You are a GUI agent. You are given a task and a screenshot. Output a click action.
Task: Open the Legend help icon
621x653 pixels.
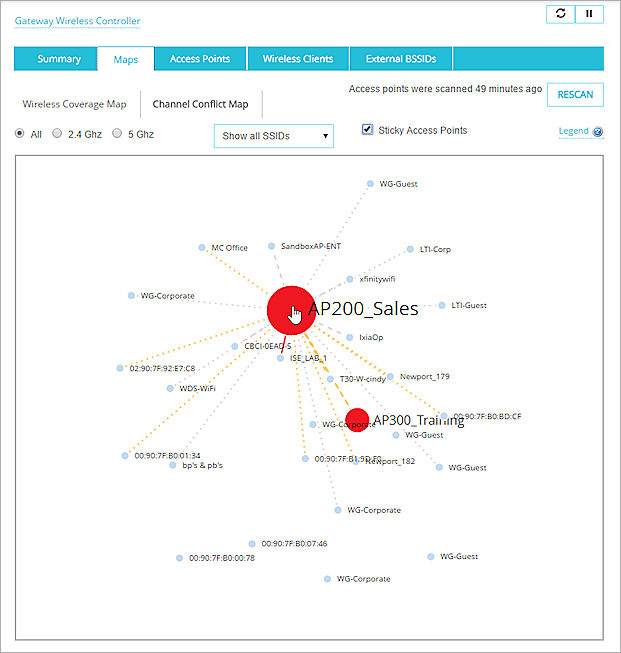point(598,132)
